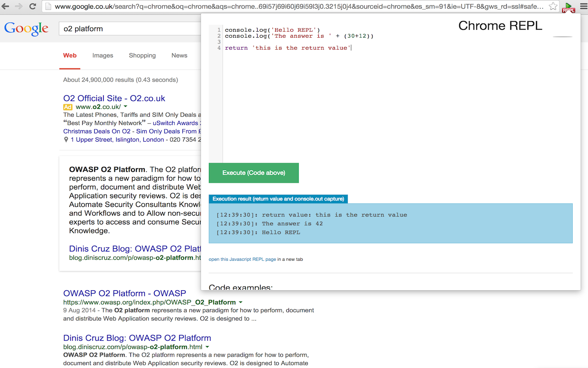Click the Google logo
This screenshot has height=368, width=588.
click(x=26, y=29)
